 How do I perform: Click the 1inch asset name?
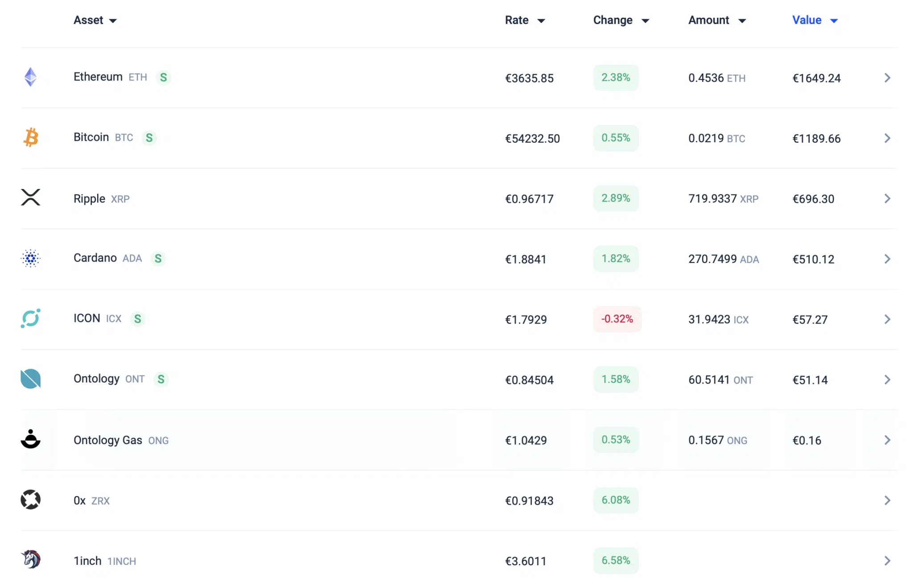click(87, 561)
